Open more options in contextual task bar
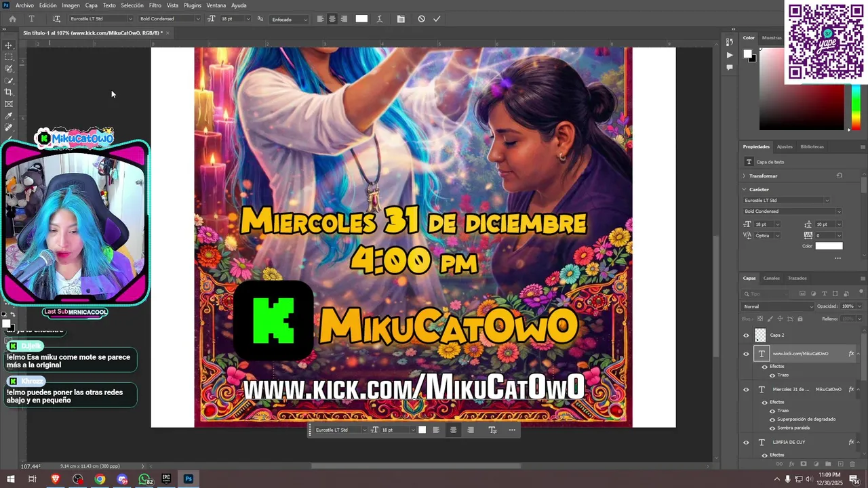868x488 pixels. point(512,430)
